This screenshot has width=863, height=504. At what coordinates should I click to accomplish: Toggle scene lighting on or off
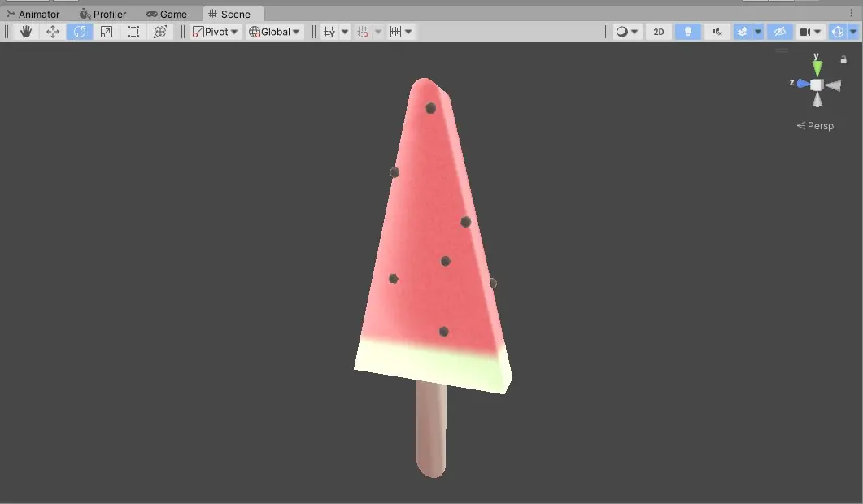687,31
